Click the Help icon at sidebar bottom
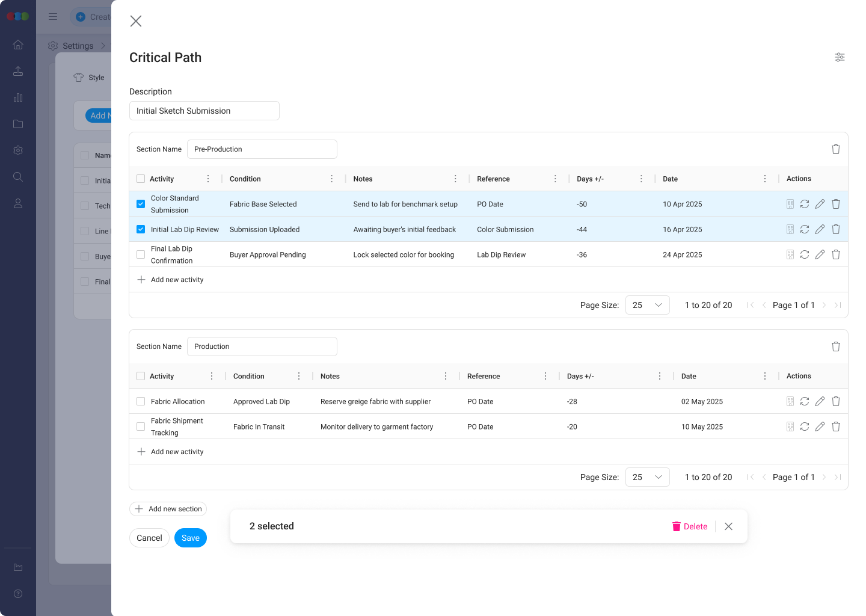Viewport: 866px width, 616px height. (x=18, y=594)
